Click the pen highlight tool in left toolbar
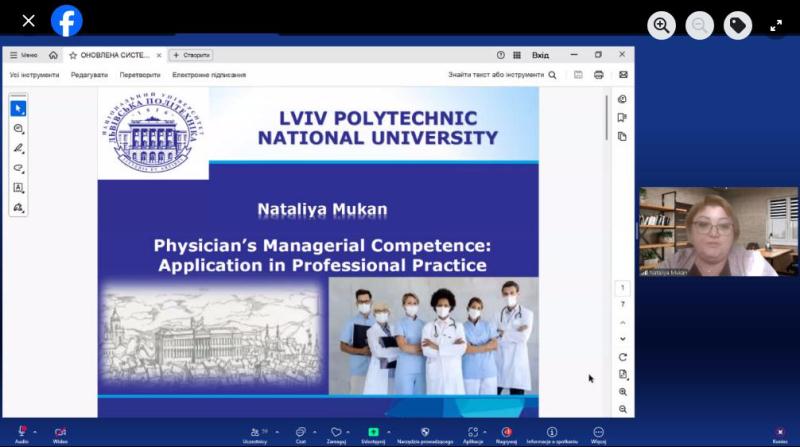 (18, 148)
